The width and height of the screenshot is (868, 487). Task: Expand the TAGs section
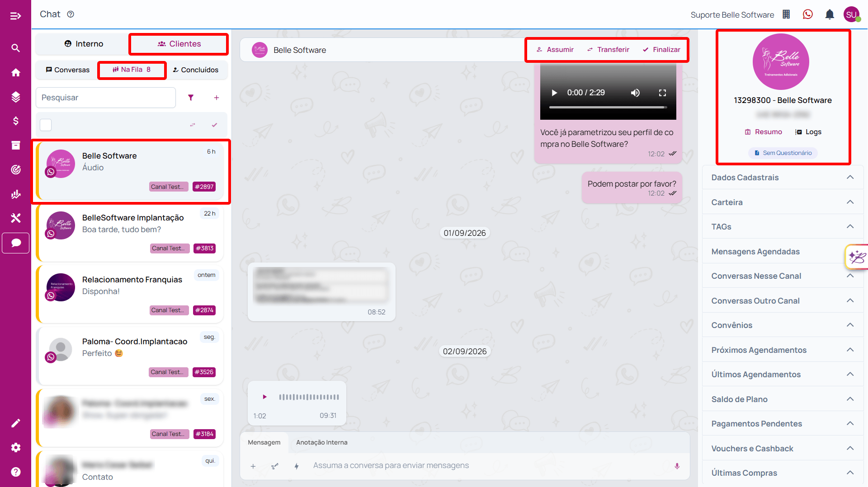point(783,227)
